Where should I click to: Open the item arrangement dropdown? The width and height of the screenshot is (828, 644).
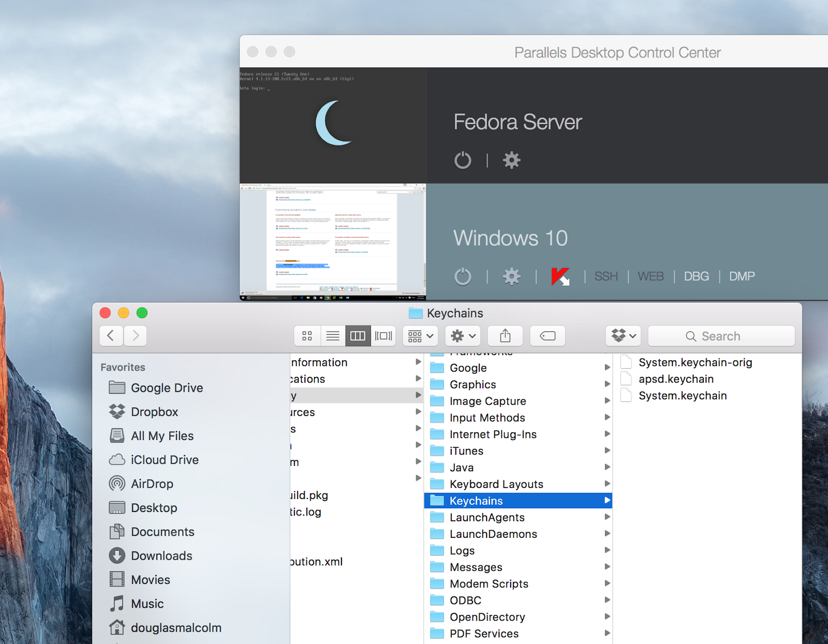420,336
